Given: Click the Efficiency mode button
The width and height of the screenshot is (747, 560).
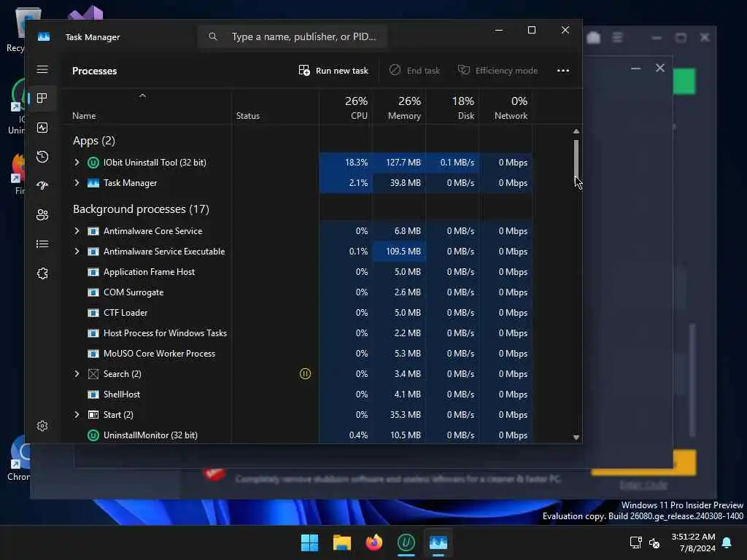Looking at the screenshot, I should click(x=498, y=71).
